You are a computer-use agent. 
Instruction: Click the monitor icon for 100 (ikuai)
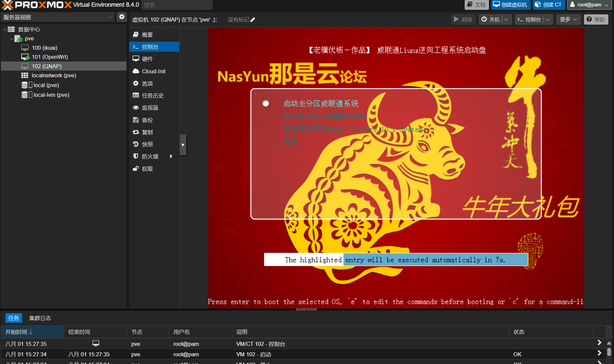[x=25, y=48]
